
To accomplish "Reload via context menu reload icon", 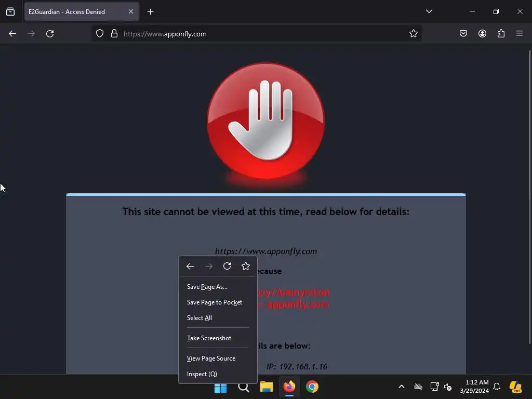I will (227, 267).
